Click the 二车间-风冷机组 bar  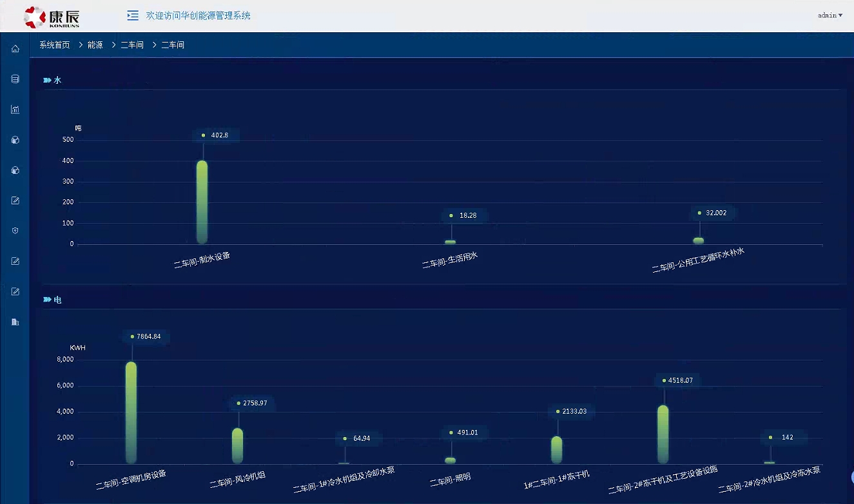[x=237, y=445]
